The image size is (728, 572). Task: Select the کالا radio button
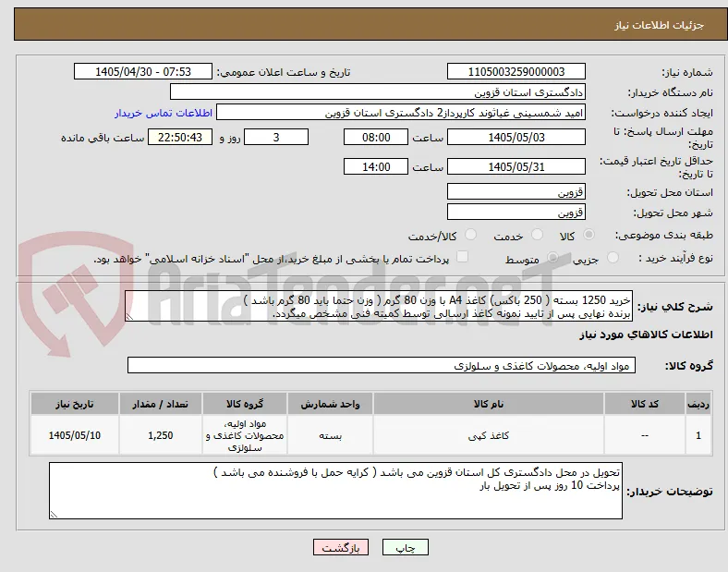point(588,235)
